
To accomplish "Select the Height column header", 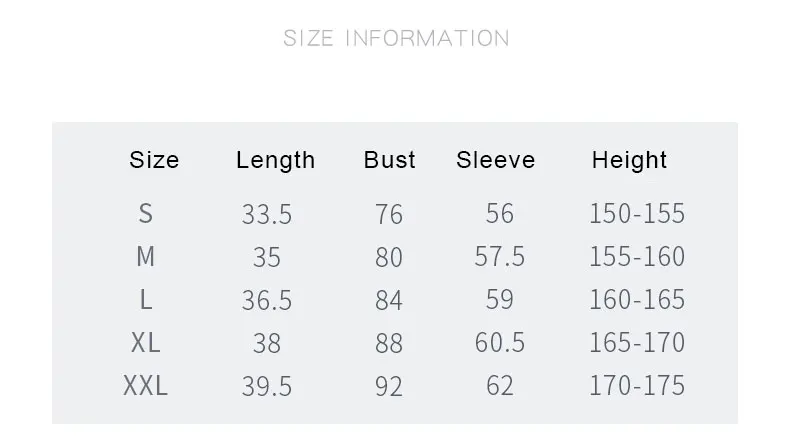I will 629,161.
